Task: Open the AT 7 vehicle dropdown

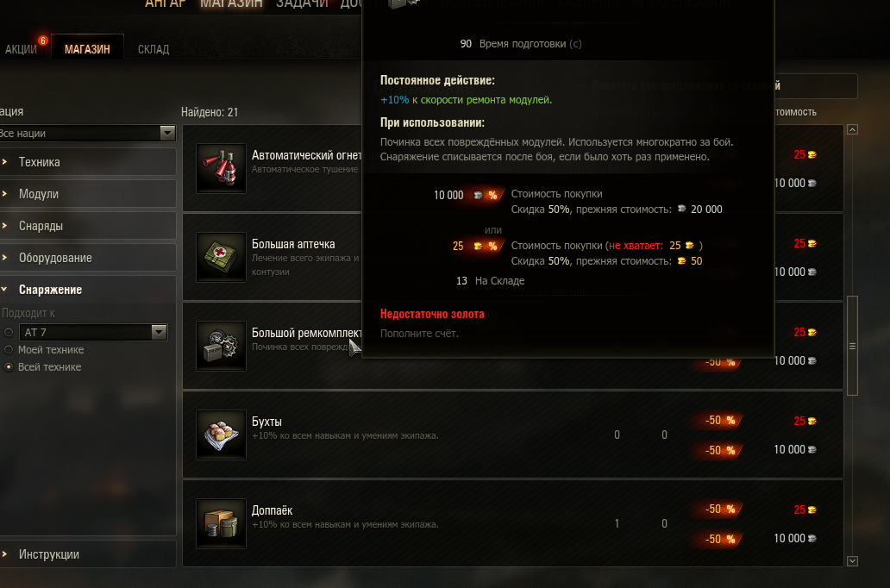Action: (x=93, y=332)
